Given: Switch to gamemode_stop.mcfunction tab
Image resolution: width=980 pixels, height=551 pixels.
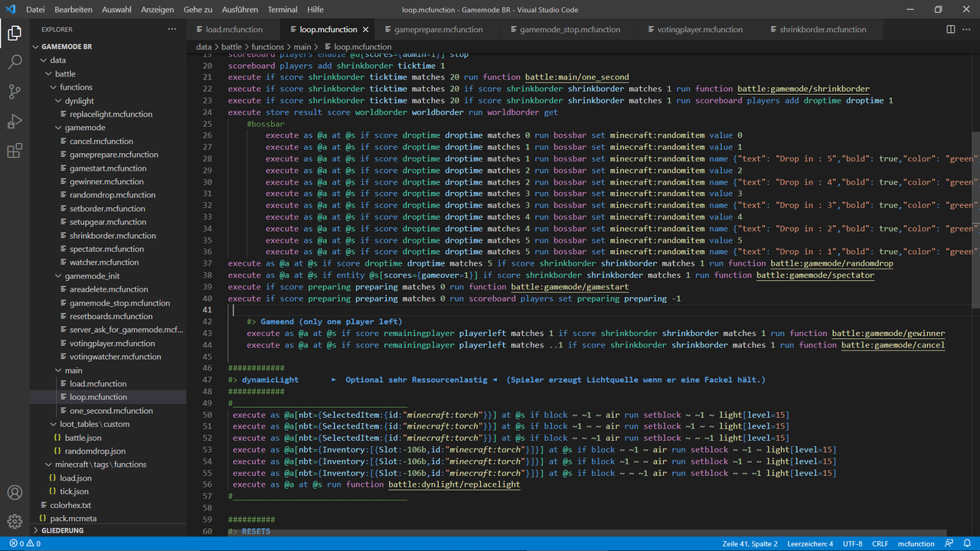Looking at the screenshot, I should 570,29.
